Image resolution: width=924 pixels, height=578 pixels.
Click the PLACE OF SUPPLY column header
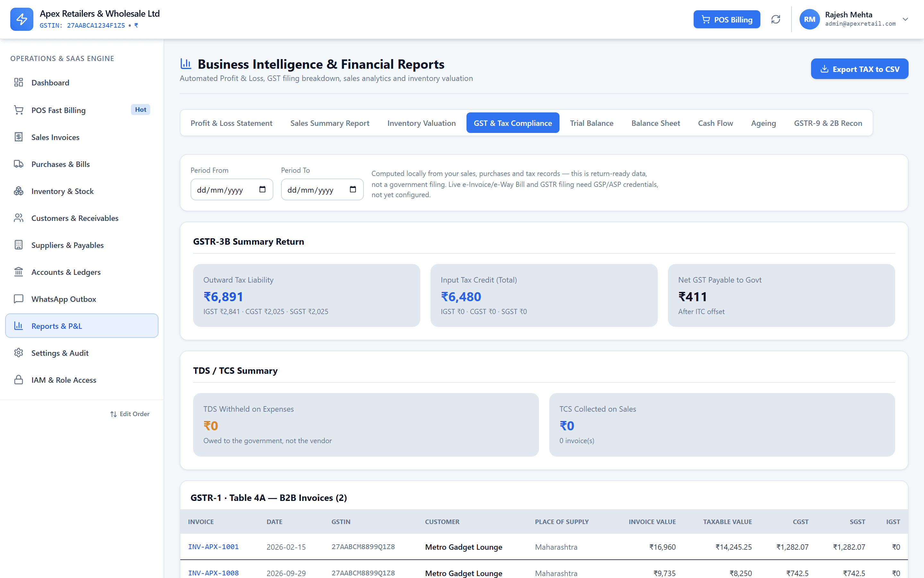[x=562, y=522]
